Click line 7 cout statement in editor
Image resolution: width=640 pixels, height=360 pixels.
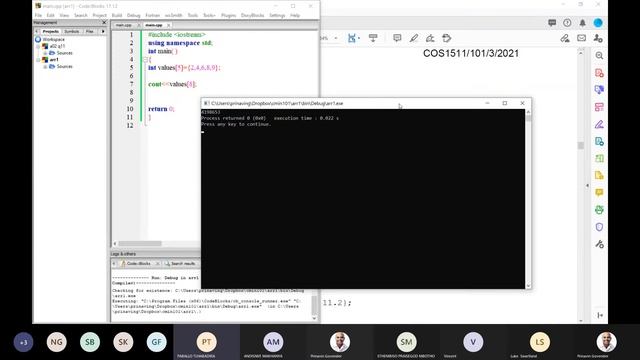(x=172, y=84)
